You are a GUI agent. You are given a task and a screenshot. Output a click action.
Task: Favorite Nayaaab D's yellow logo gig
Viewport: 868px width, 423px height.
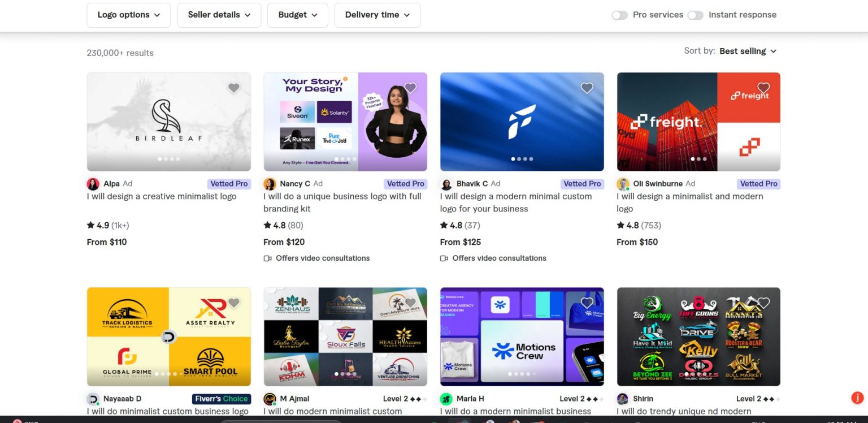tap(233, 303)
